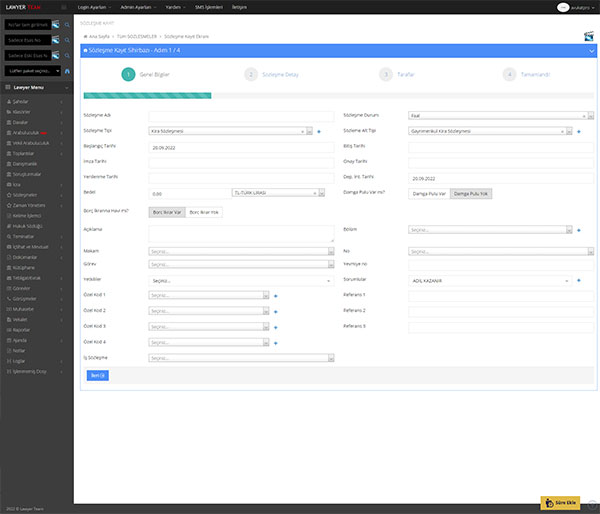Open the paket selection dropdown in sidebar

click(x=33, y=71)
